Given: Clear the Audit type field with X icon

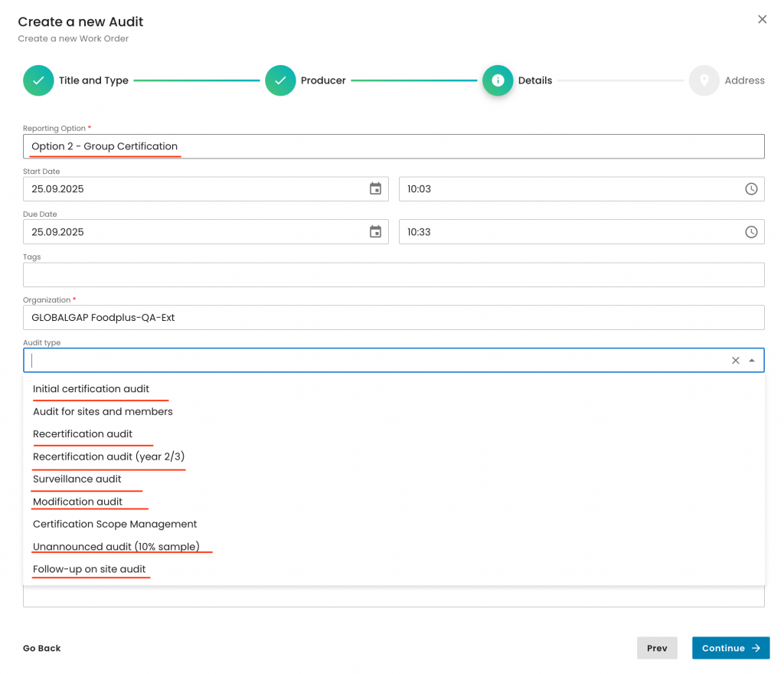Looking at the screenshot, I should [736, 361].
